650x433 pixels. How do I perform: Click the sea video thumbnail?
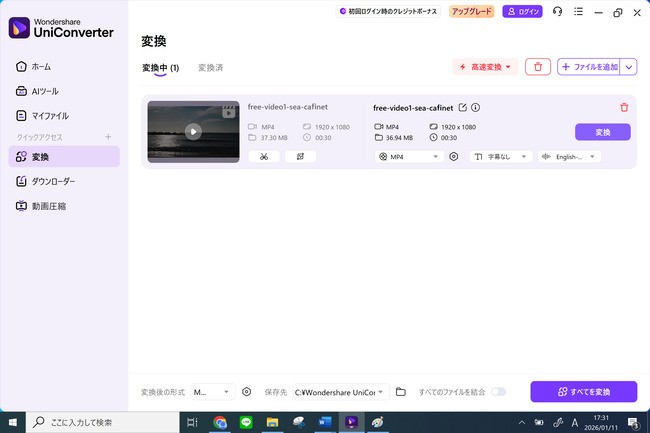point(193,132)
